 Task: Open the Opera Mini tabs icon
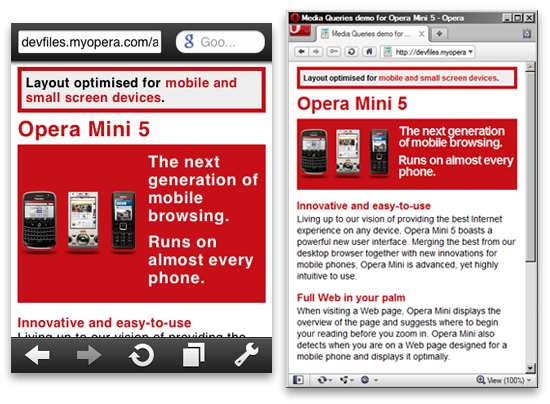click(194, 355)
